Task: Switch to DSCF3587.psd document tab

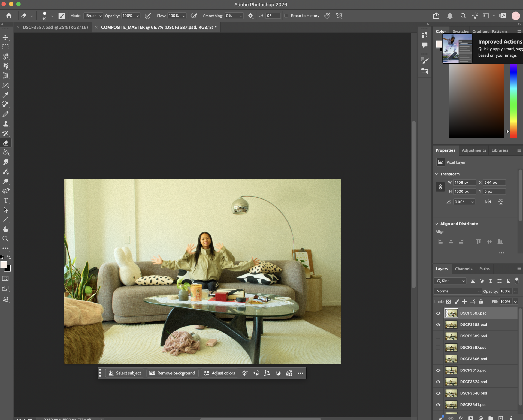Action: point(55,27)
